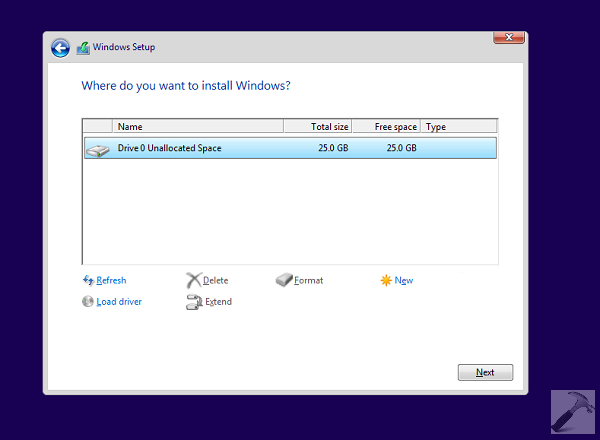Click the Drive 0 disk icon
600x440 pixels.
[98, 150]
